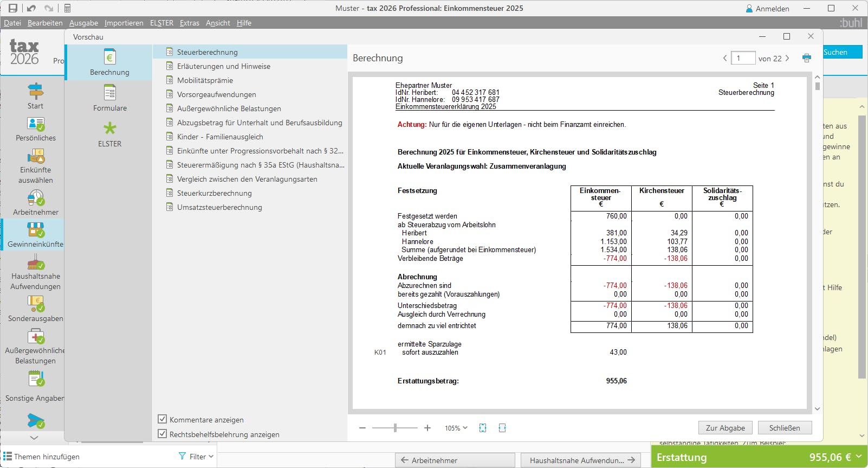
Task: Expand the Filter dropdown arrow
Action: point(211,457)
